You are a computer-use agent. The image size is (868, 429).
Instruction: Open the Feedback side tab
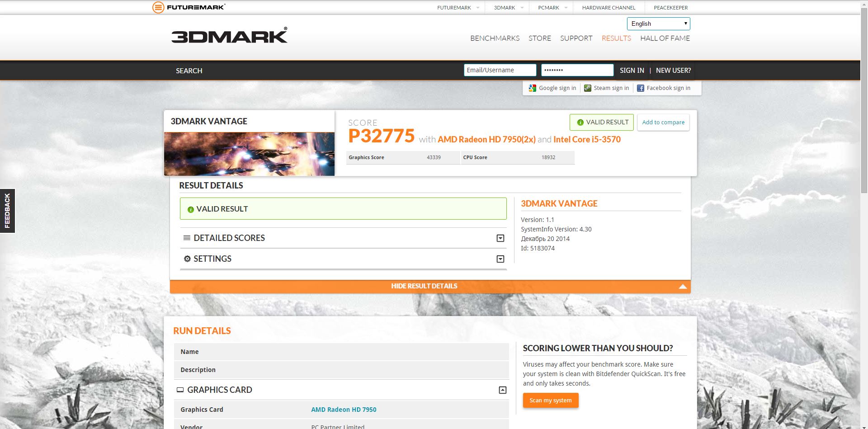pyautogui.click(x=8, y=211)
